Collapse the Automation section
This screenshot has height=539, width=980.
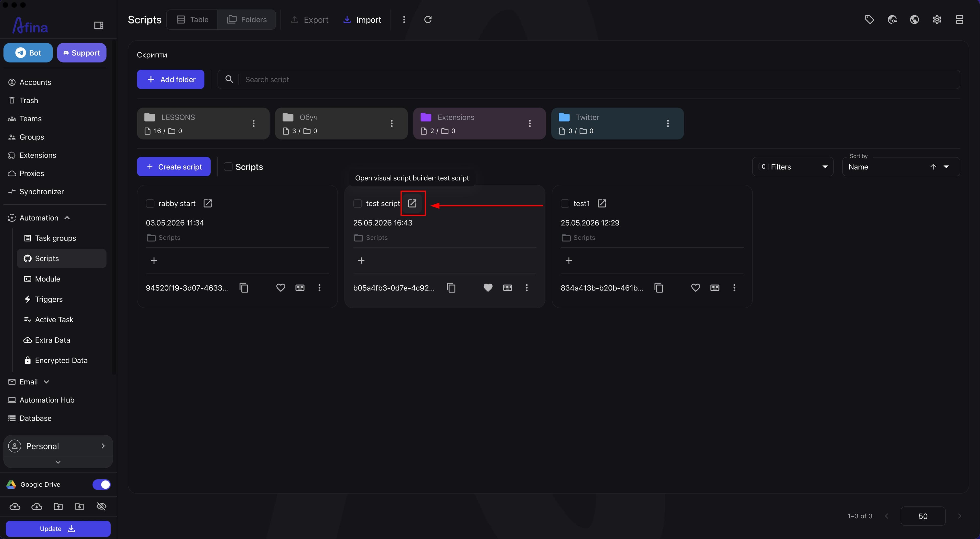(x=67, y=218)
